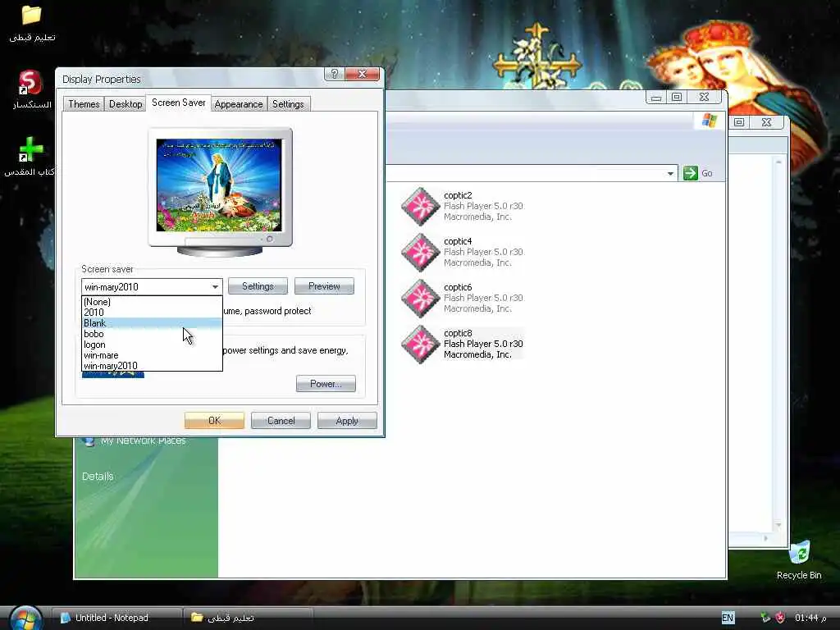The height and width of the screenshot is (630, 840).
Task: Select the coptic8 Flash Player file icon
Action: [x=421, y=345]
